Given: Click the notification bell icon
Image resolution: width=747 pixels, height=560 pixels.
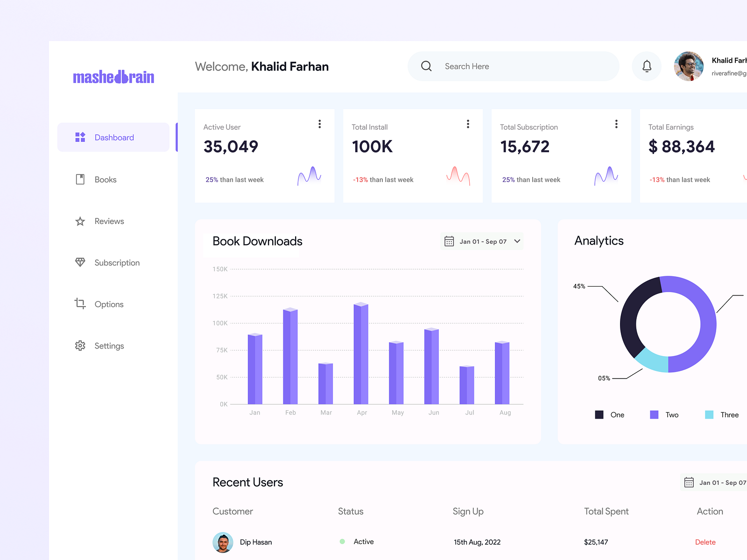Looking at the screenshot, I should pyautogui.click(x=647, y=66).
